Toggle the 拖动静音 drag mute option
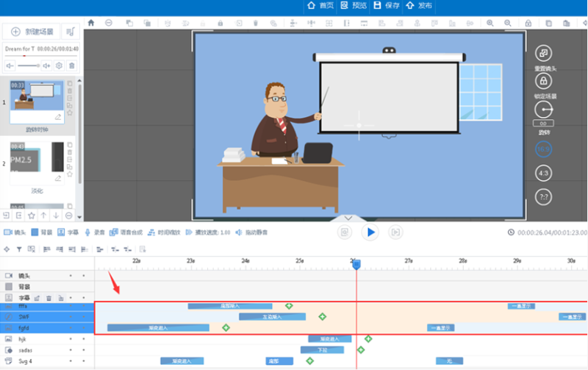This screenshot has width=588, height=370. click(251, 232)
